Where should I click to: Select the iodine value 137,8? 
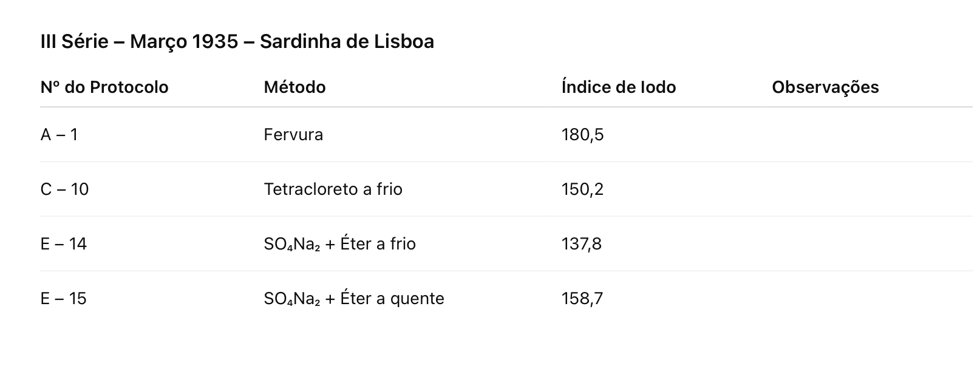[582, 244]
